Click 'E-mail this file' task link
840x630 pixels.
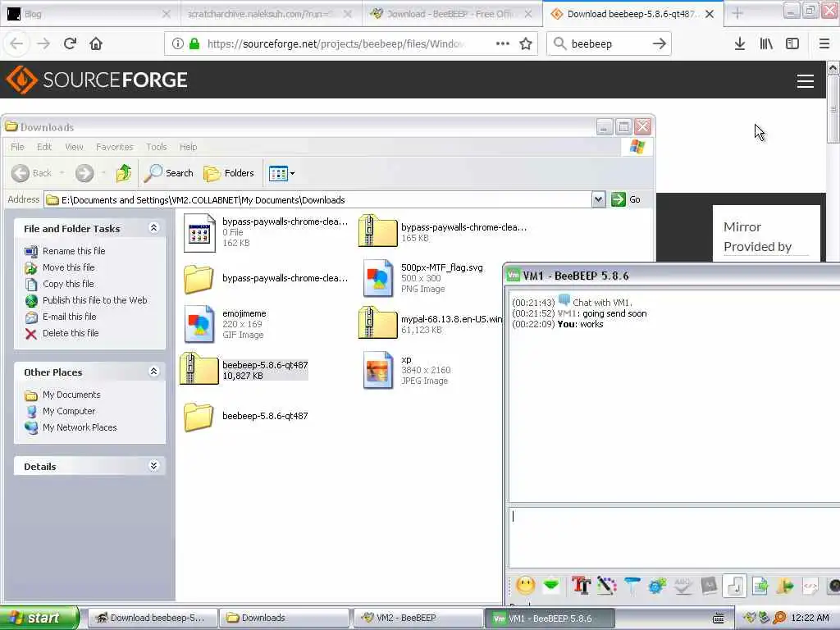pos(70,317)
